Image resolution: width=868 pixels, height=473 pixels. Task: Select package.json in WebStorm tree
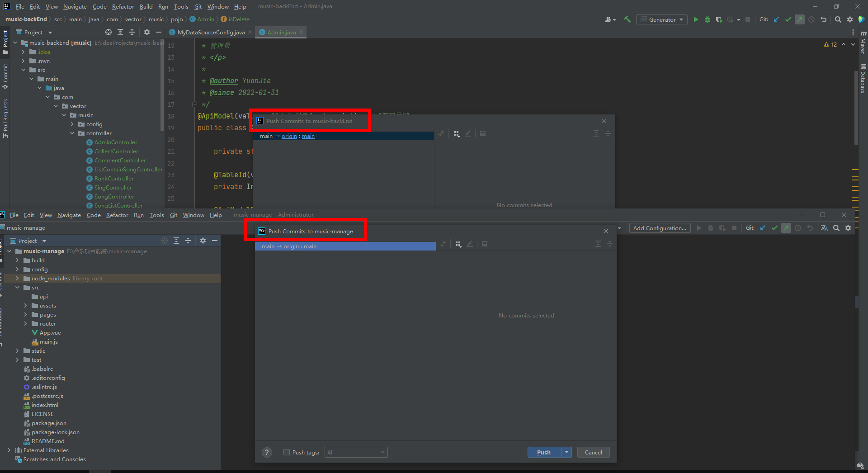(x=49, y=423)
